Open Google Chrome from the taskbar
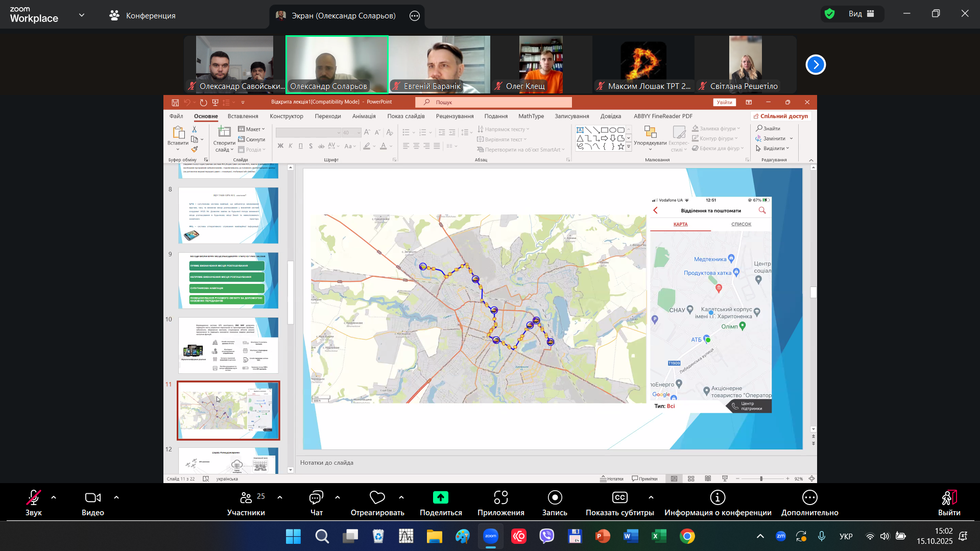 pyautogui.click(x=687, y=536)
